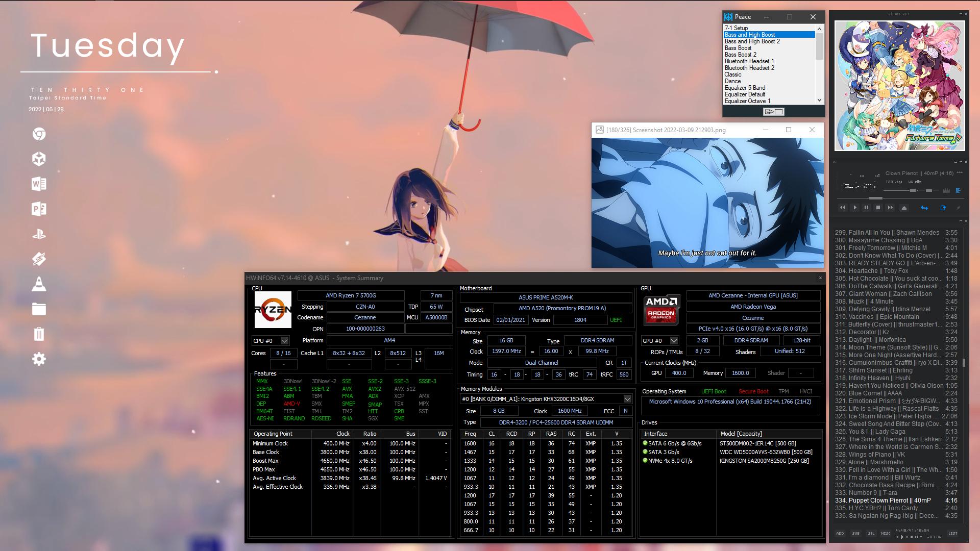This screenshot has width=980, height=551.
Task: Stop playback in the music player
Action: [878, 208]
